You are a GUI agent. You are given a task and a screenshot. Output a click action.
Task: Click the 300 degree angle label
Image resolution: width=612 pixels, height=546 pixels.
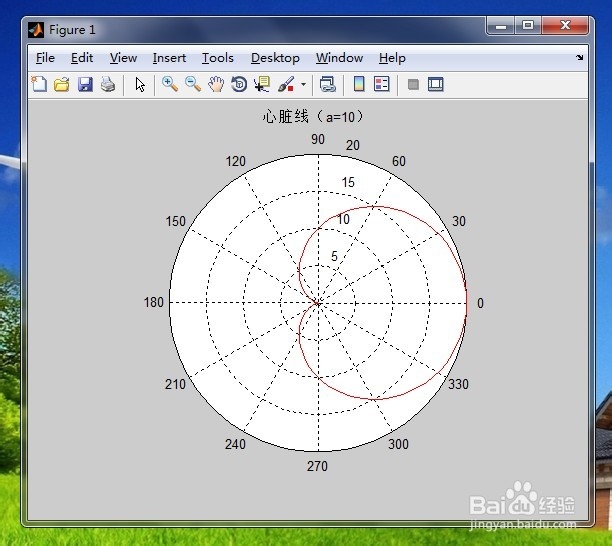tap(398, 444)
